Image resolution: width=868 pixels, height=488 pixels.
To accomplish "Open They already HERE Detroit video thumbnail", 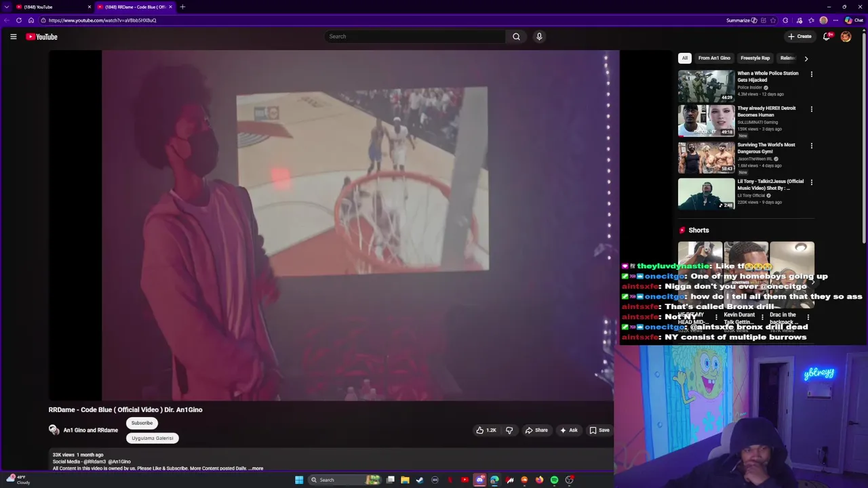I will pos(706,121).
